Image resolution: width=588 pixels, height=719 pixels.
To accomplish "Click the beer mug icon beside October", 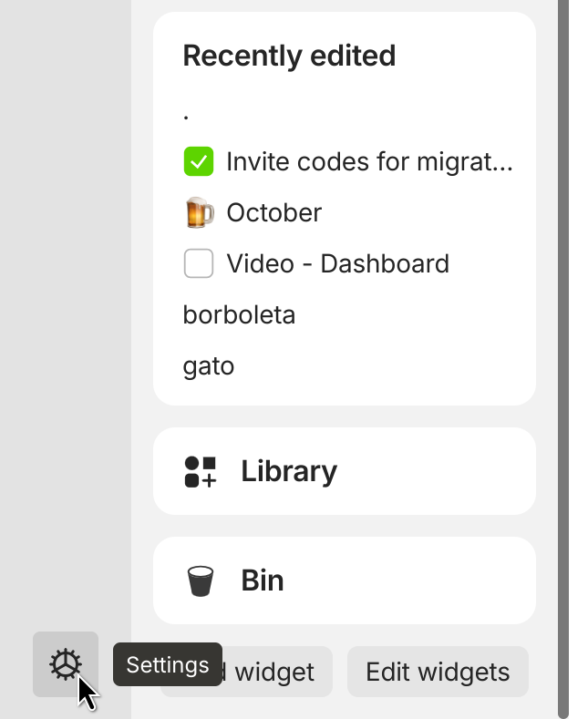I will click(x=199, y=212).
